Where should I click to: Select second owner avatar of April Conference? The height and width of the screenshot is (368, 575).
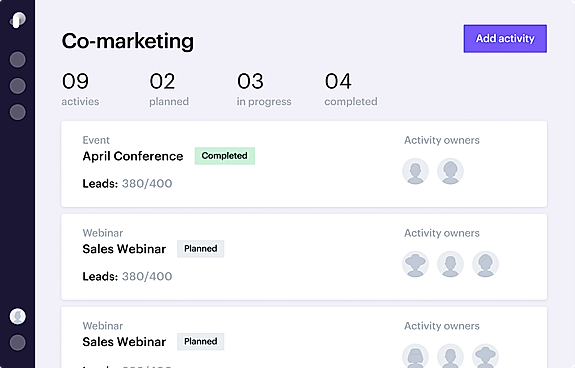click(450, 171)
